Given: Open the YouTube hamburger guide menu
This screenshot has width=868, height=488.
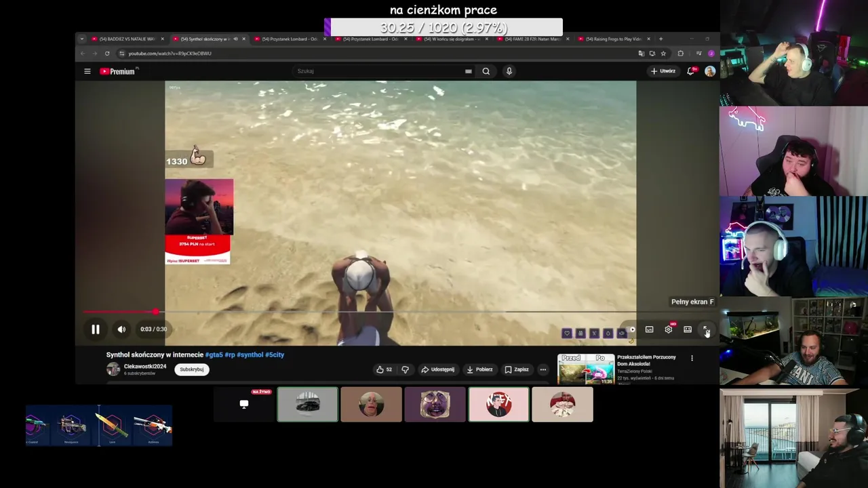Looking at the screenshot, I should (x=87, y=71).
